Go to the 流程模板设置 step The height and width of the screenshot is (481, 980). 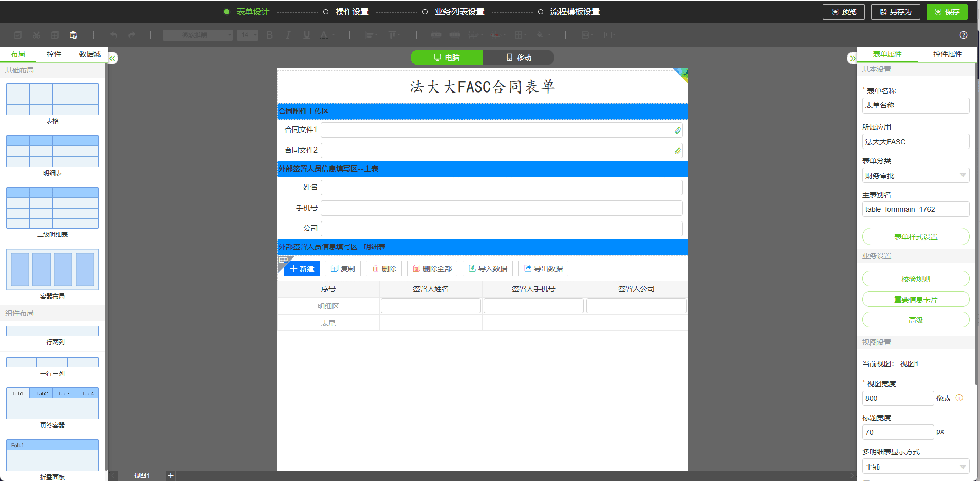[x=575, y=12]
